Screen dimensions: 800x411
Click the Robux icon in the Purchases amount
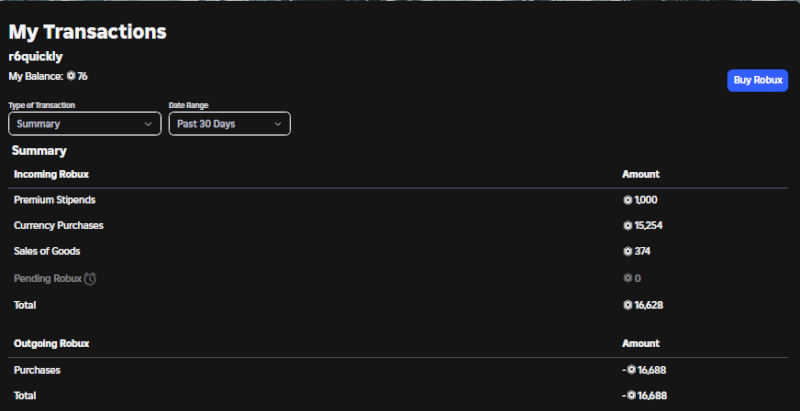click(x=632, y=370)
